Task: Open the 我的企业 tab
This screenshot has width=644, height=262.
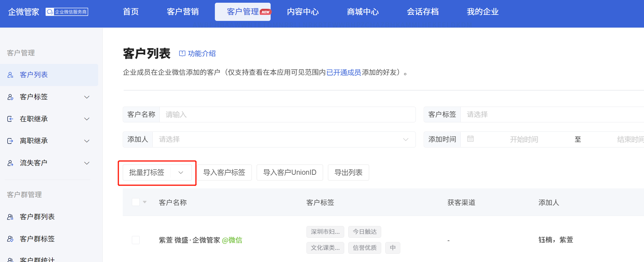Action: tap(483, 12)
